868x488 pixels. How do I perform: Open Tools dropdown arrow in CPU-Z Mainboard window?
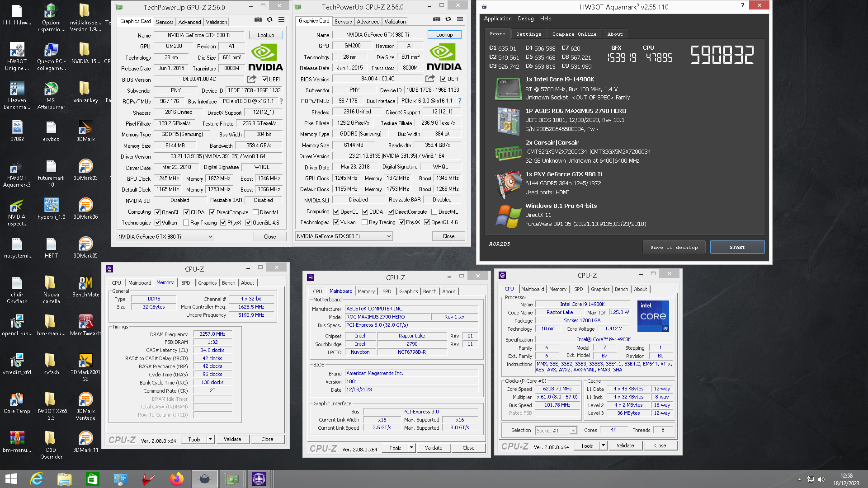tap(411, 448)
